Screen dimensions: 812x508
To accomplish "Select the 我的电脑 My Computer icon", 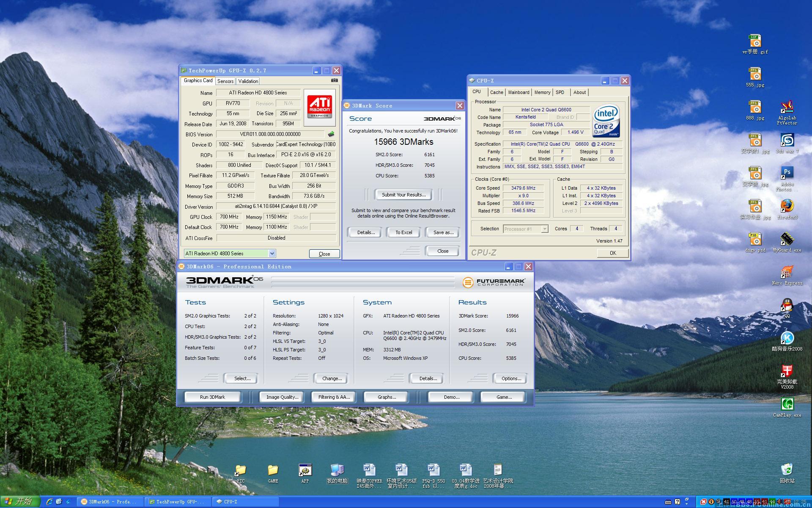I will (337, 474).
